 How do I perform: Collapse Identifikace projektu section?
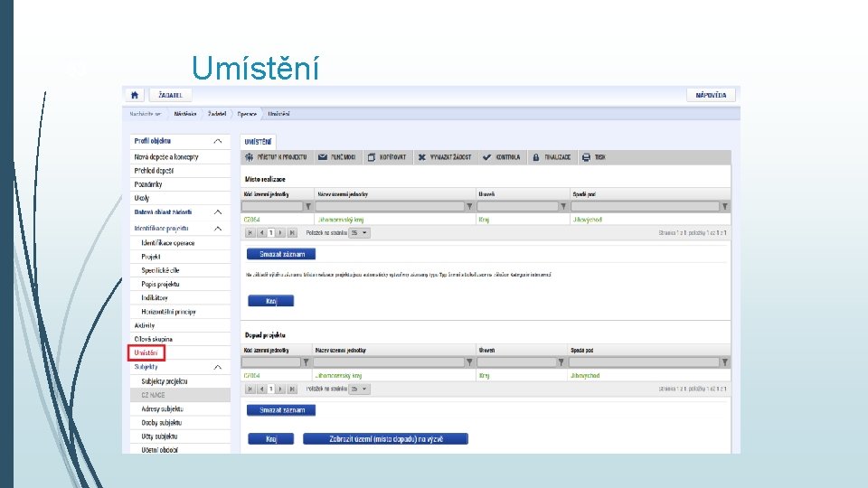[x=218, y=229]
